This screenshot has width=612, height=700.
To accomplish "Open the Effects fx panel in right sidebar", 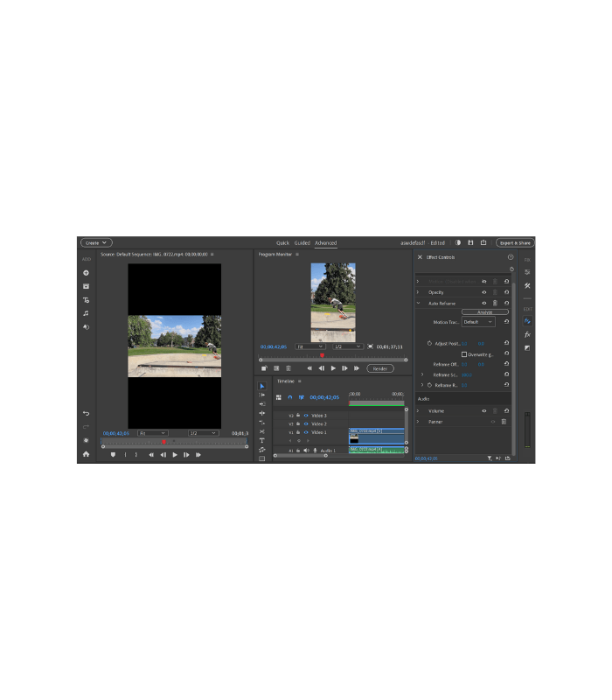I will pos(527,334).
